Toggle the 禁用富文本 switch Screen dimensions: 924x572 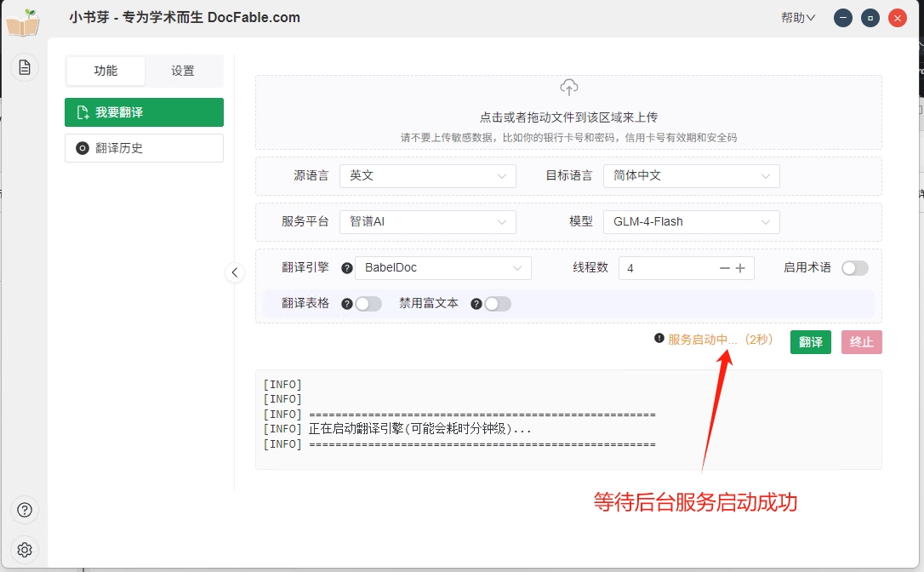(498, 304)
